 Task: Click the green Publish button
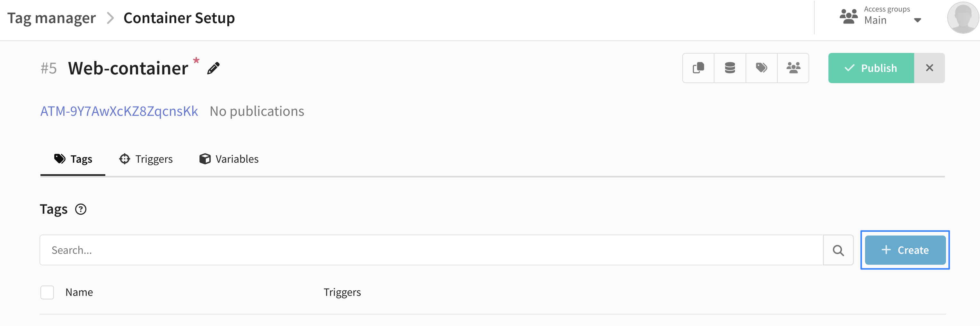tap(871, 68)
